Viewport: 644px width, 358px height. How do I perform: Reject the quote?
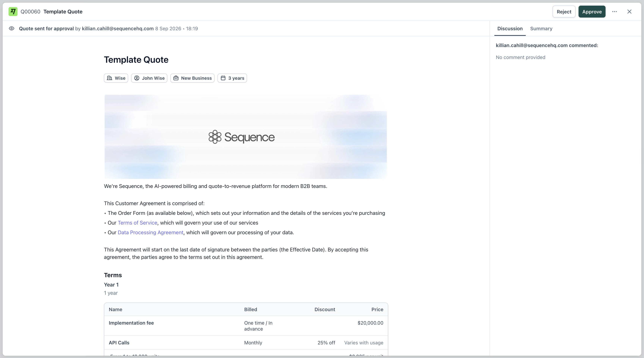point(564,12)
